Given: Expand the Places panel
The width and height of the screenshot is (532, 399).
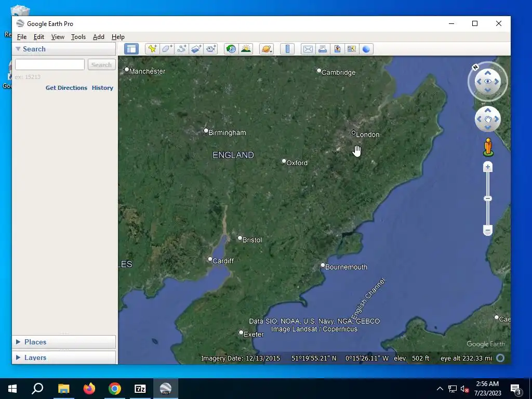Looking at the screenshot, I should coord(18,342).
